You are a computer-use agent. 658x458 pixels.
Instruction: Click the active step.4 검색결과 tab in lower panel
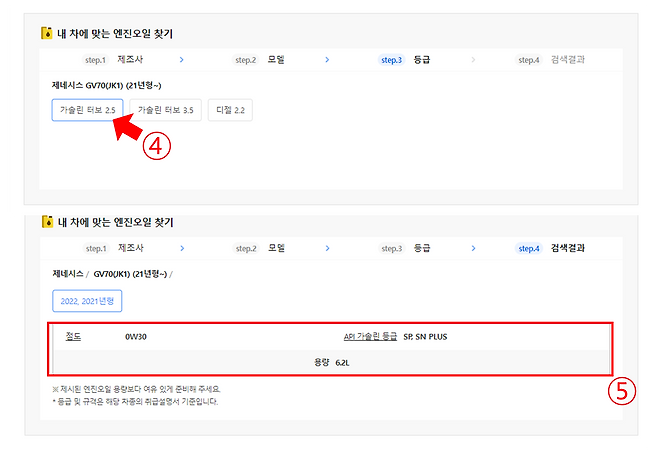(x=550, y=248)
